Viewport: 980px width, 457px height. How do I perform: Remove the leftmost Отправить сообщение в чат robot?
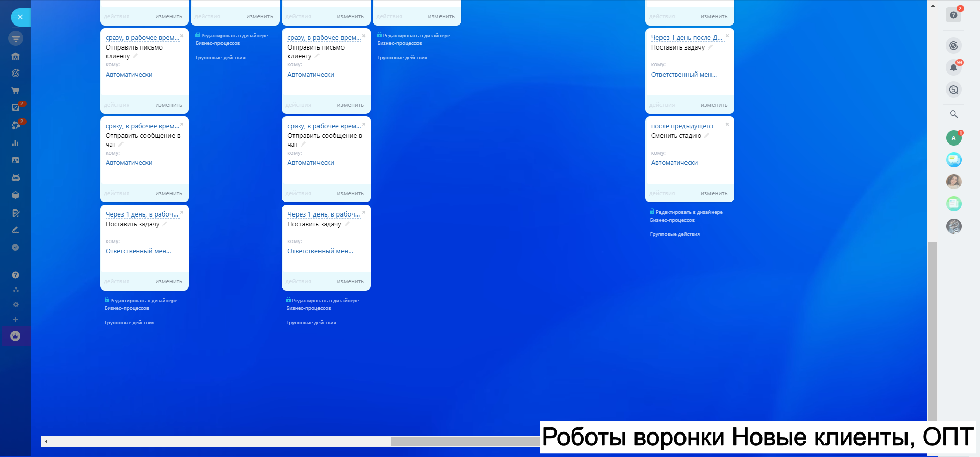[182, 124]
